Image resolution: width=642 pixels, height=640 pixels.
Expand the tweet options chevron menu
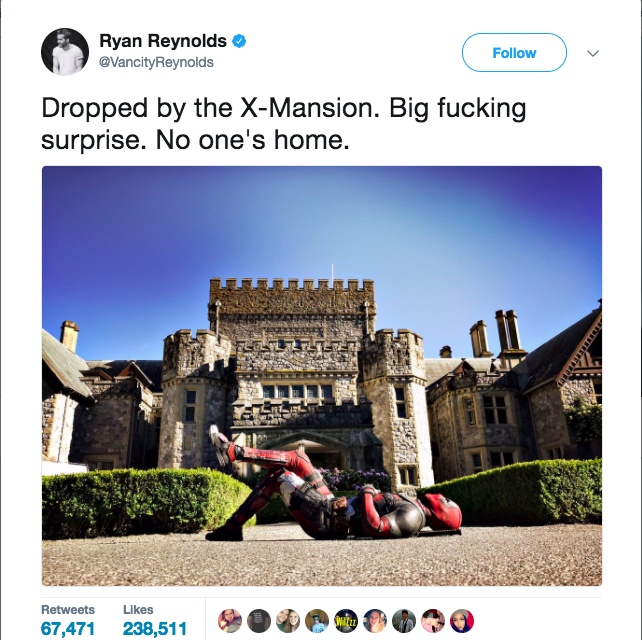(x=592, y=53)
